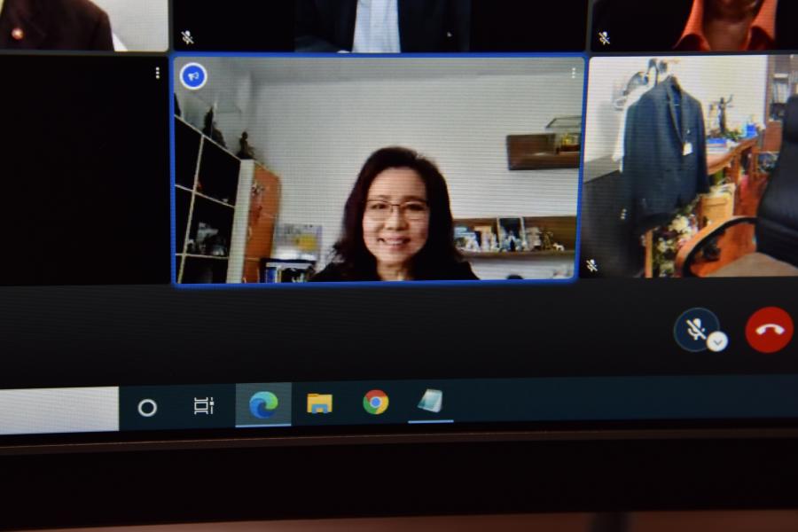Click muted mic icon on hanging jacket tile

(x=591, y=265)
